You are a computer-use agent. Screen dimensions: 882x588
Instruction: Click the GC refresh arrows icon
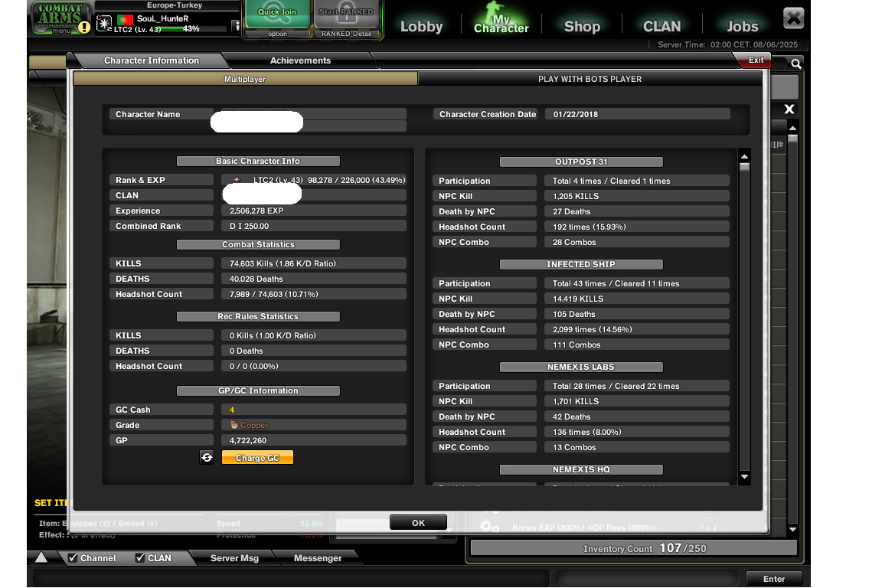pos(207,457)
